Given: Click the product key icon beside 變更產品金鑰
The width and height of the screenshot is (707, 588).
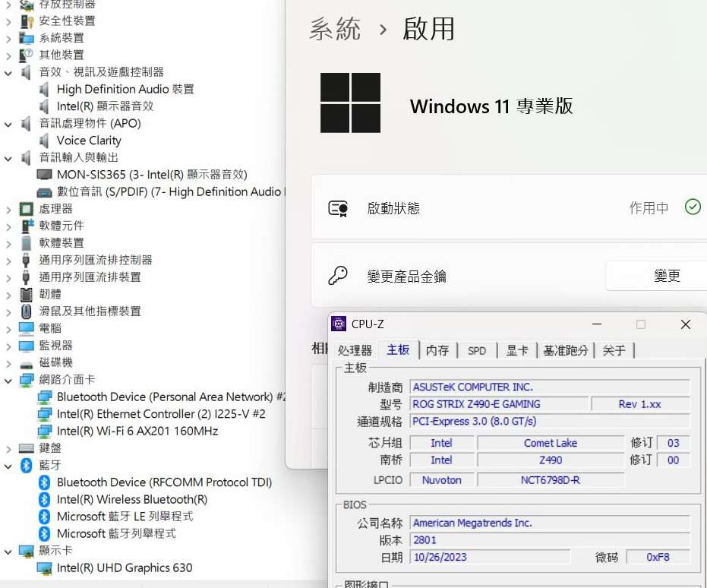Looking at the screenshot, I should 338,275.
